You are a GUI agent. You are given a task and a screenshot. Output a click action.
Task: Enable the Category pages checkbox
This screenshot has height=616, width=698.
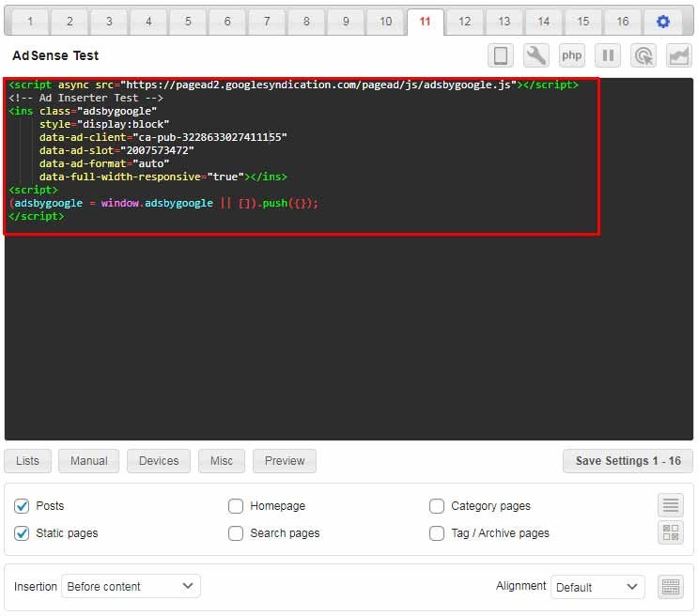(437, 506)
